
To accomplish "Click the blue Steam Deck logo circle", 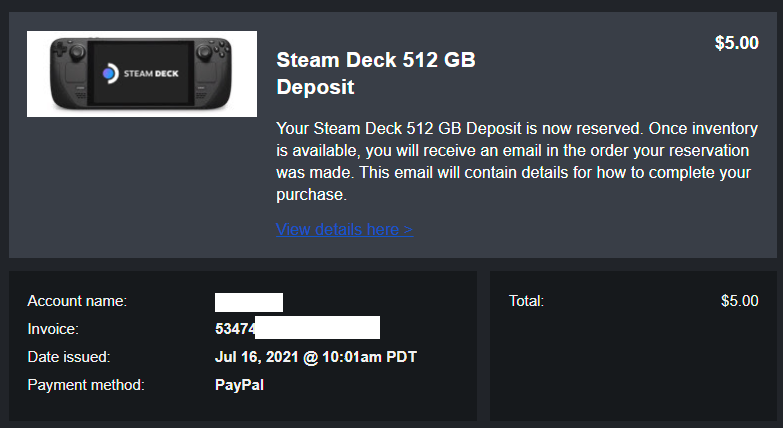I will (110, 73).
